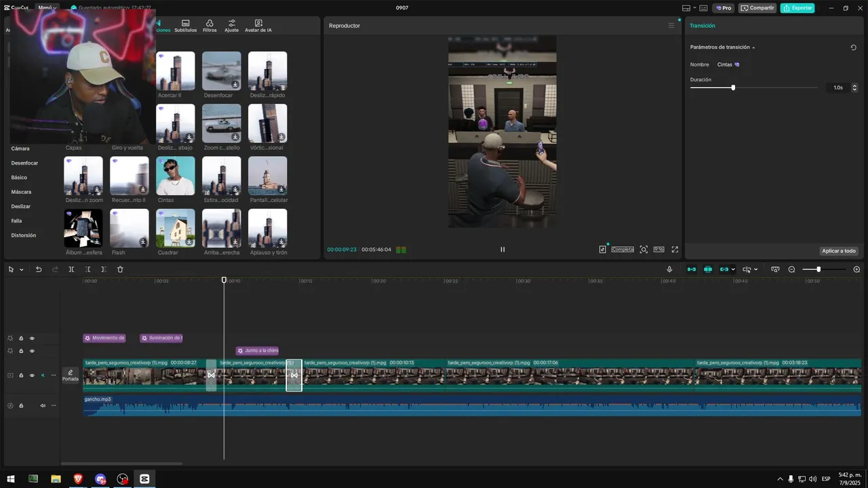Toggle clip linkage

tap(724, 270)
